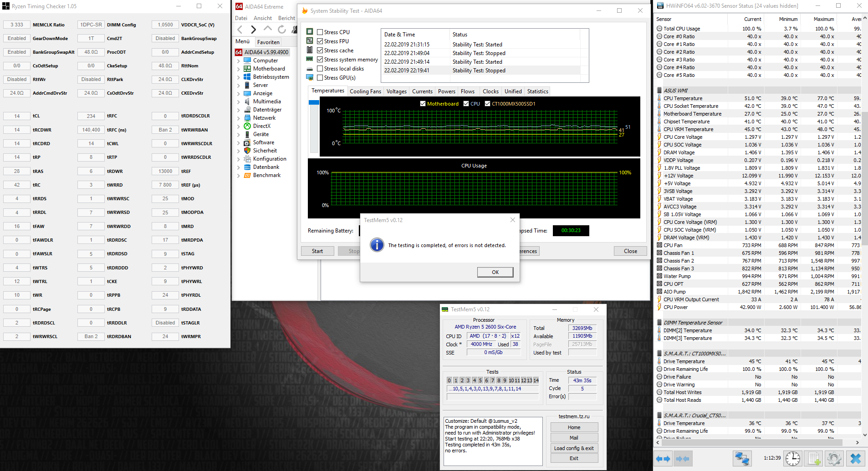Screen dimensions: 868x471
Task: Click the Multimedia speaker icon
Action: pyautogui.click(x=247, y=101)
